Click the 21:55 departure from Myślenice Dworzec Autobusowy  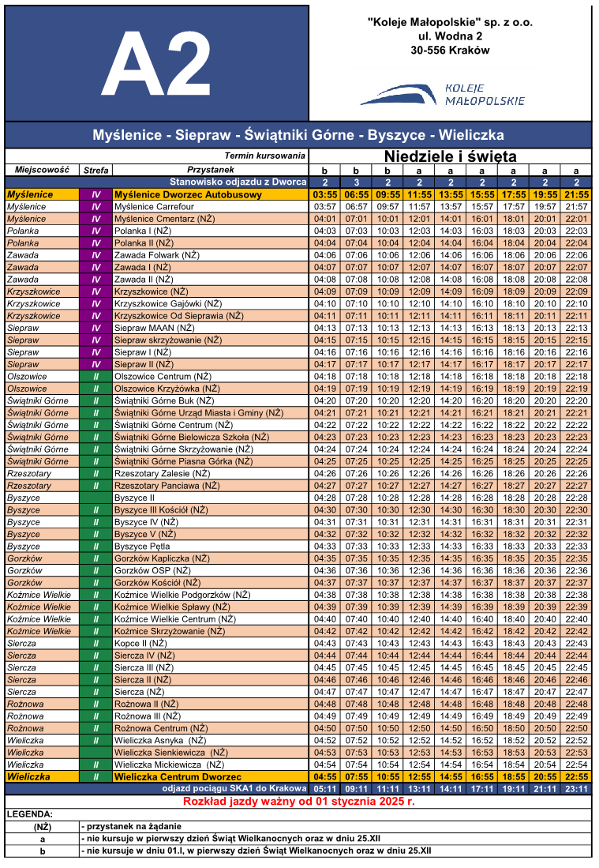pos(576,194)
